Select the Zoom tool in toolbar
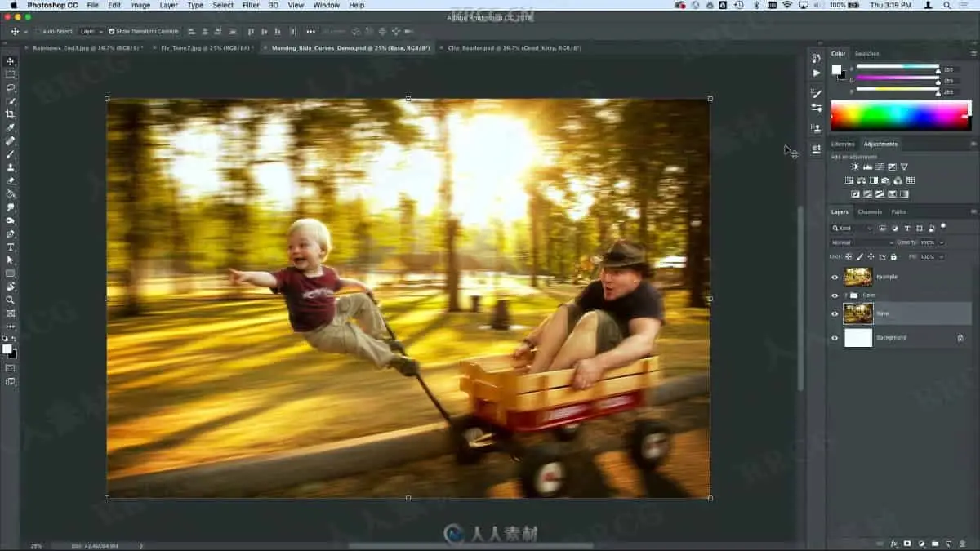Viewport: 980px width, 551px height. (11, 300)
